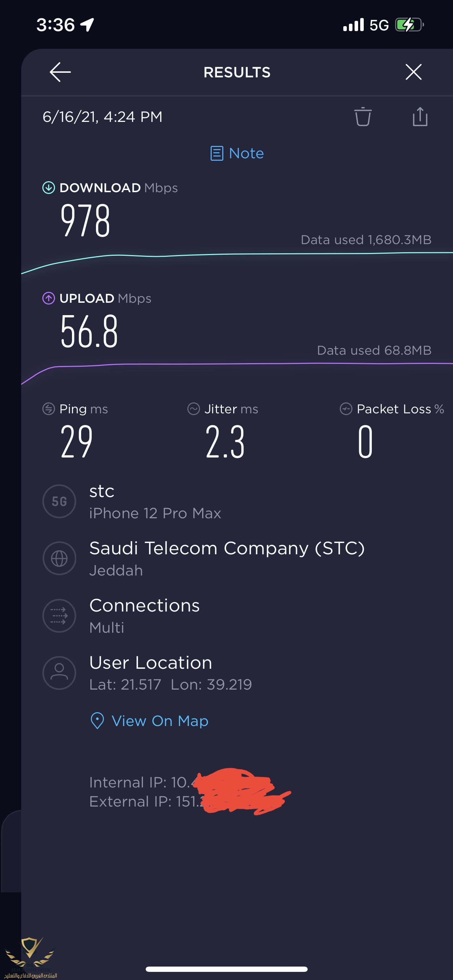453x980 pixels.
Task: Tap the Jitter icon
Action: [193, 409]
